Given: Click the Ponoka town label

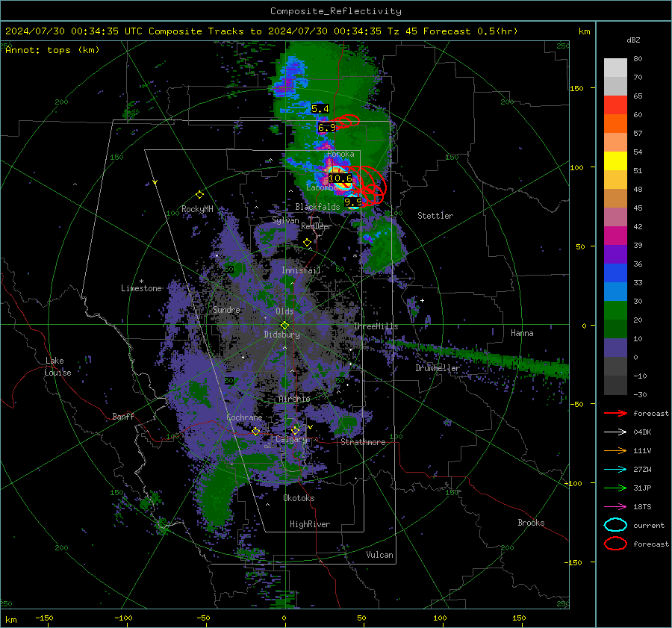Looking at the screenshot, I should coord(340,154).
